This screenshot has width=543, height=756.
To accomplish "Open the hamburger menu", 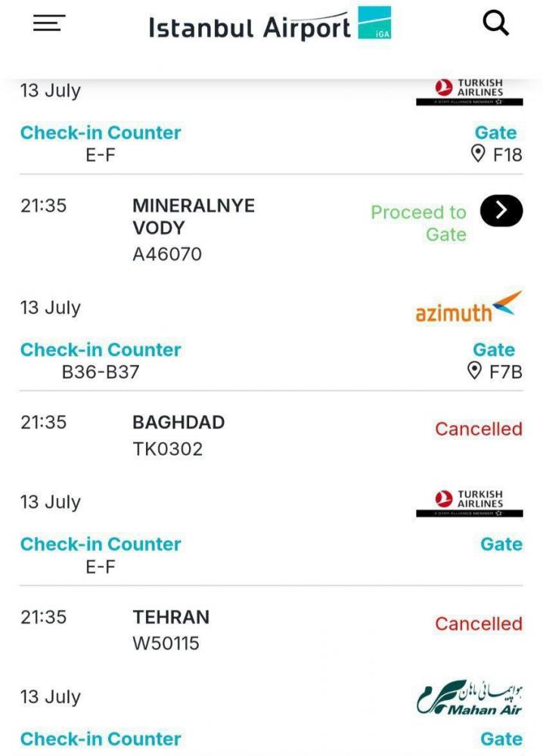I will pyautogui.click(x=48, y=23).
